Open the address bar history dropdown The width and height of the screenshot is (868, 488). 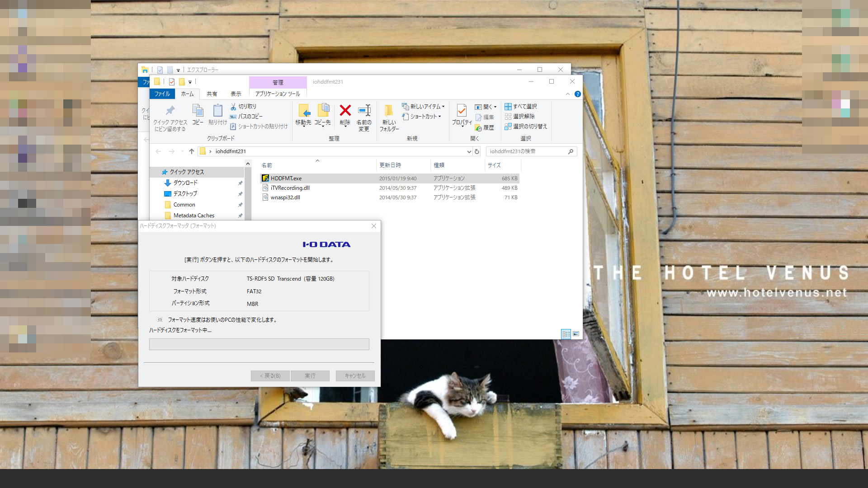[x=469, y=151]
